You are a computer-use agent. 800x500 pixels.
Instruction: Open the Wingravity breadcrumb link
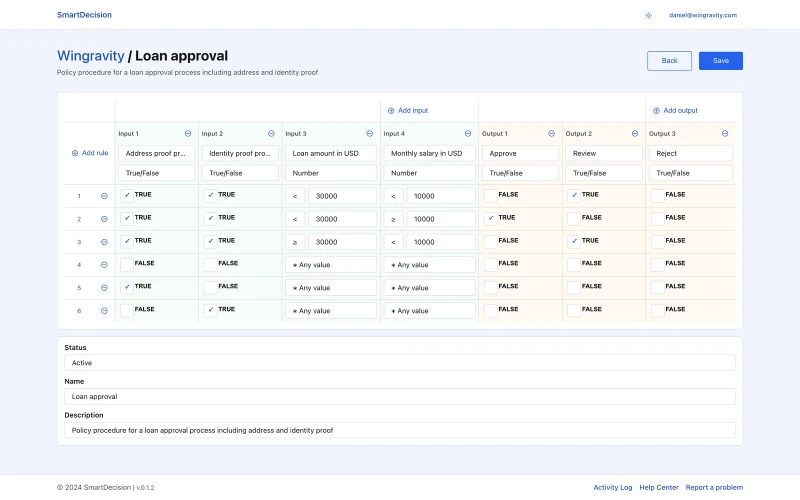90,56
